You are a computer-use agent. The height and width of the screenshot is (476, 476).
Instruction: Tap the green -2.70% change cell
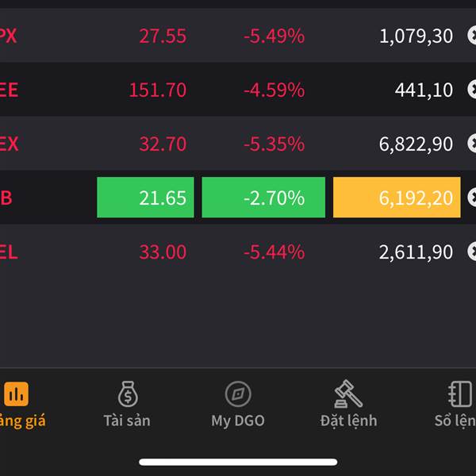[263, 198]
